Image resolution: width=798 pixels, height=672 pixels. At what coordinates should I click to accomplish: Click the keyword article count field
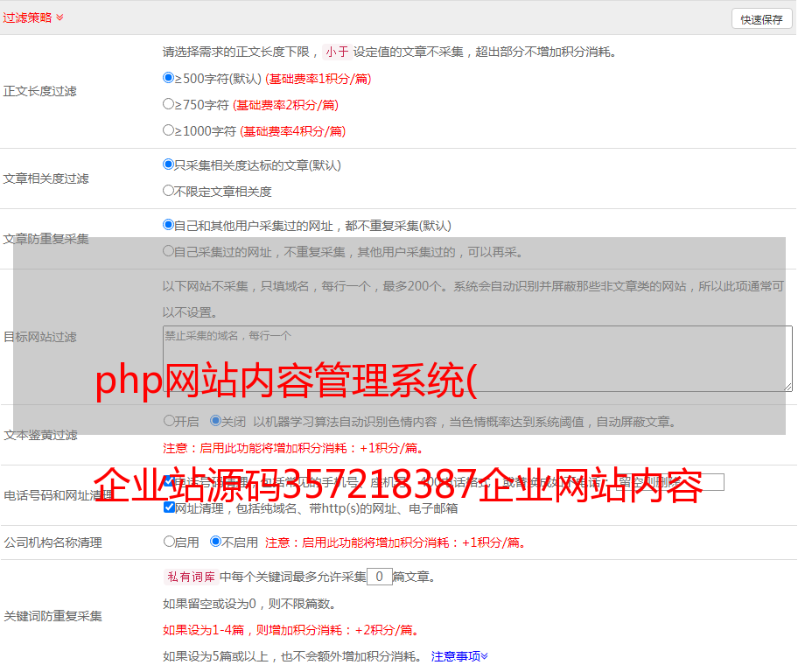click(380, 577)
